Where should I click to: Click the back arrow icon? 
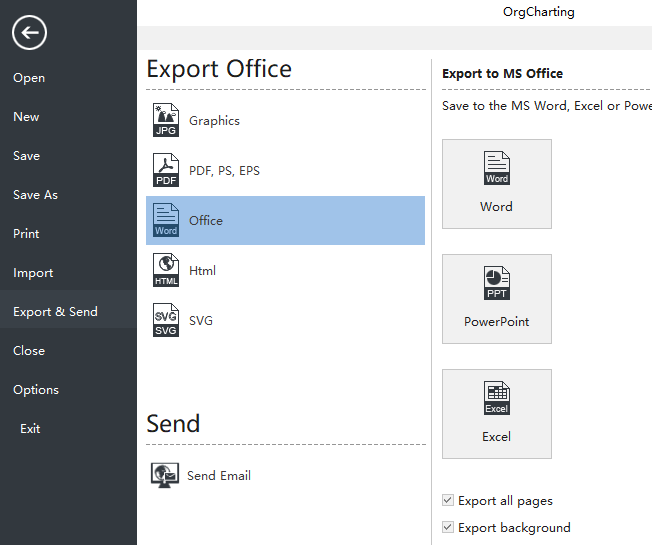(30, 34)
